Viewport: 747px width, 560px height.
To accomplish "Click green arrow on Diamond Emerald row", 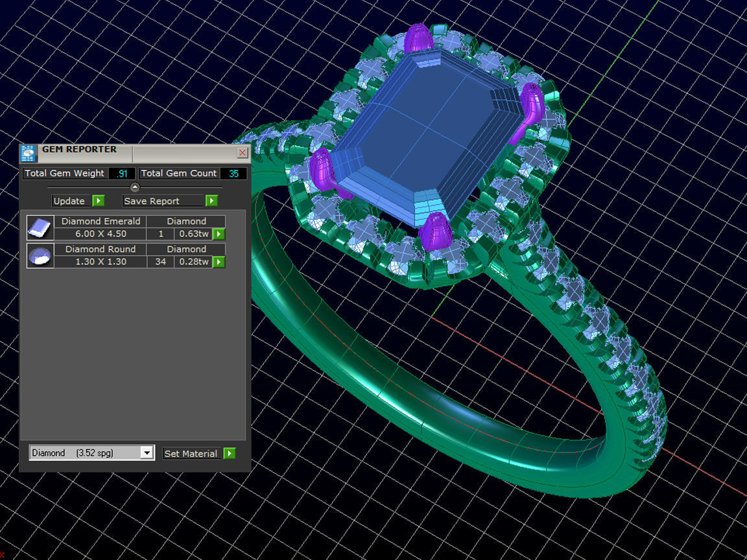I will coord(219,234).
